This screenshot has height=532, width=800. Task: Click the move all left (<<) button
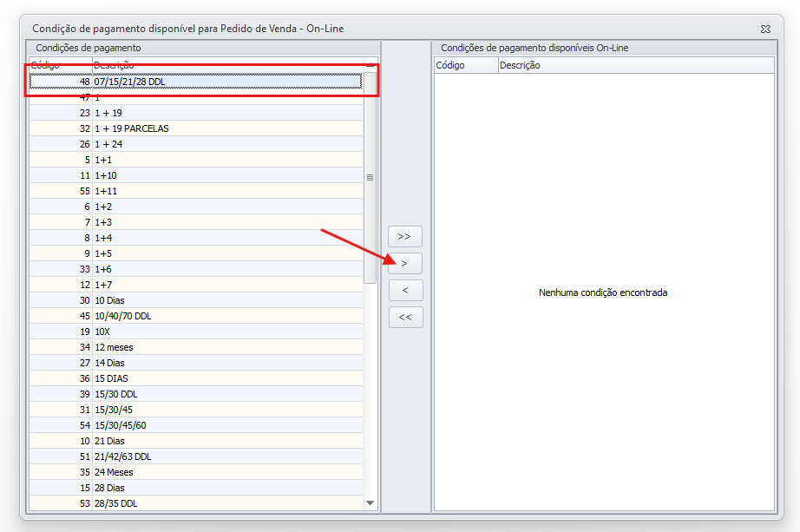point(404,317)
